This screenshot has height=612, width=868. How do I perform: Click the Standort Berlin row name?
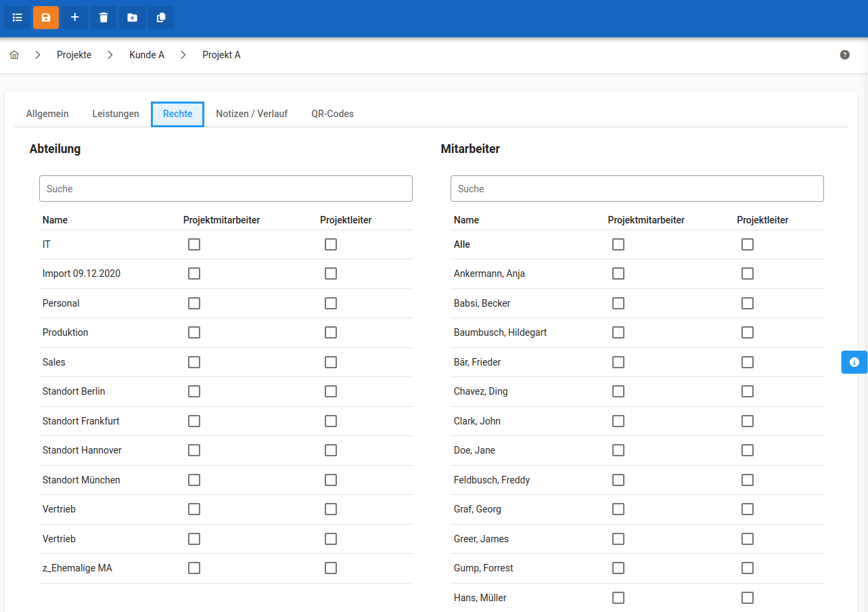click(x=74, y=391)
